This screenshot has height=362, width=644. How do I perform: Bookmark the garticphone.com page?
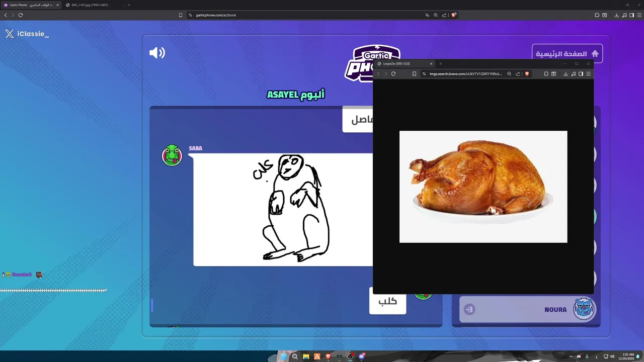click(x=181, y=15)
